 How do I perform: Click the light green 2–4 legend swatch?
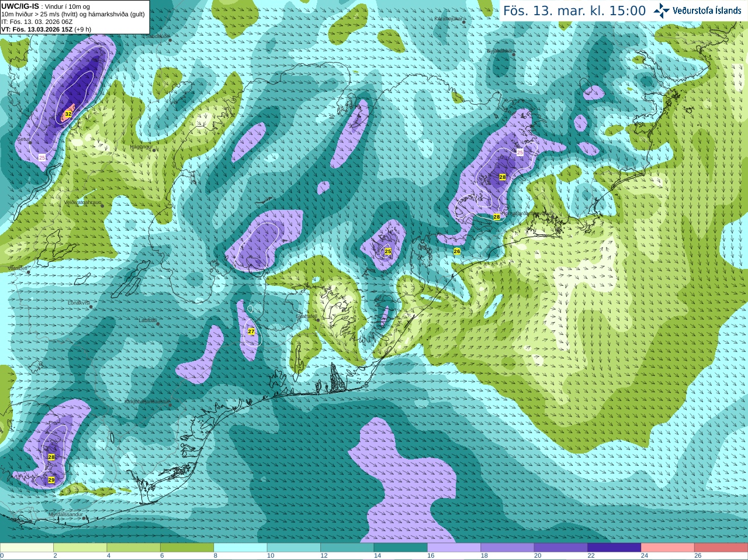click(80, 548)
